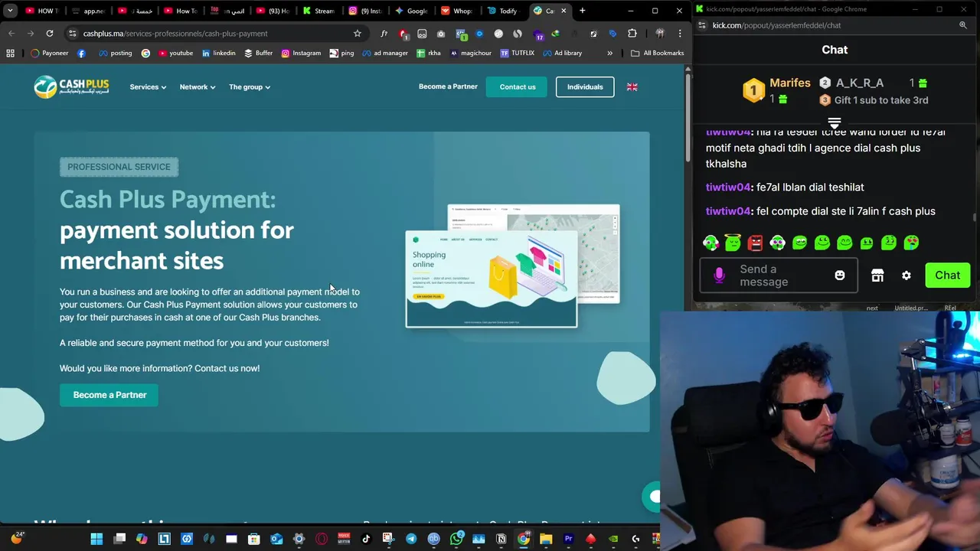
Task: Open the Become a Partner header link
Action: (x=448, y=86)
